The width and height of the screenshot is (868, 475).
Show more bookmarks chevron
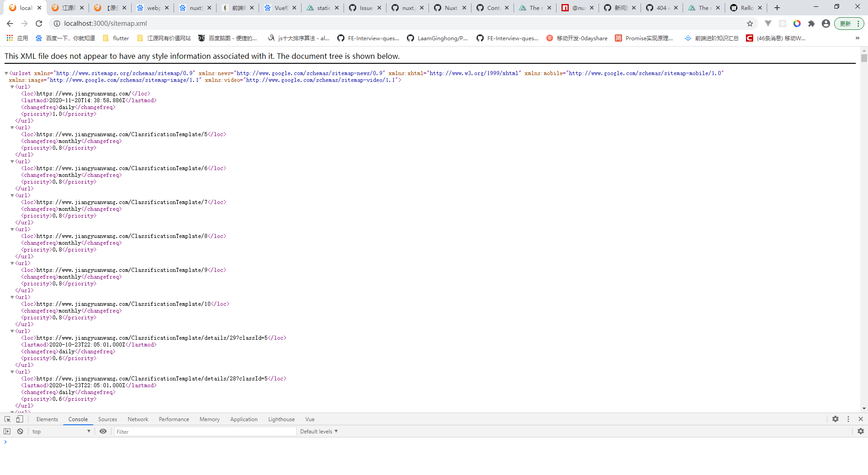click(x=858, y=38)
